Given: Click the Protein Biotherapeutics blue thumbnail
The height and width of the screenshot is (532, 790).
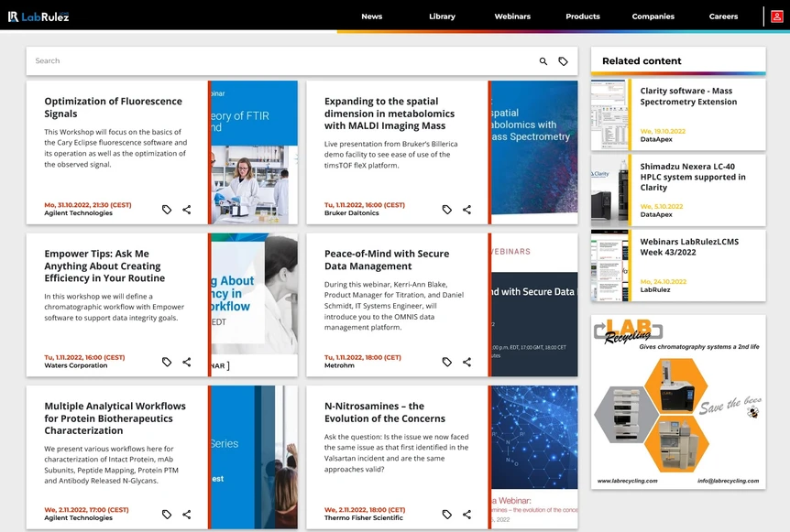Looking at the screenshot, I should tap(255, 458).
